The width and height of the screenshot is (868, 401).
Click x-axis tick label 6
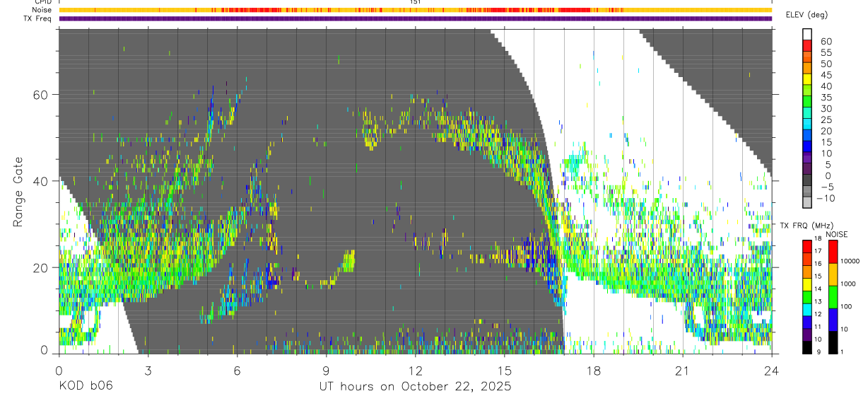pyautogui.click(x=237, y=370)
